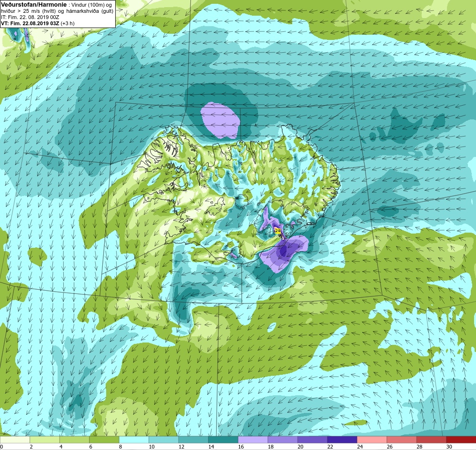Click the 28–30 m/s red legend swatch
This screenshot has height=450, width=476.
[431, 440]
